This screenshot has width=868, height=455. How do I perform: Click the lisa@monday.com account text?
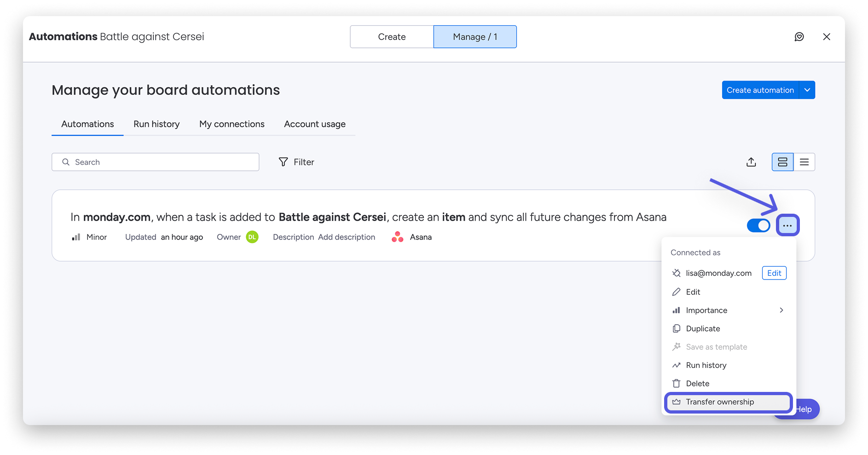tap(718, 273)
